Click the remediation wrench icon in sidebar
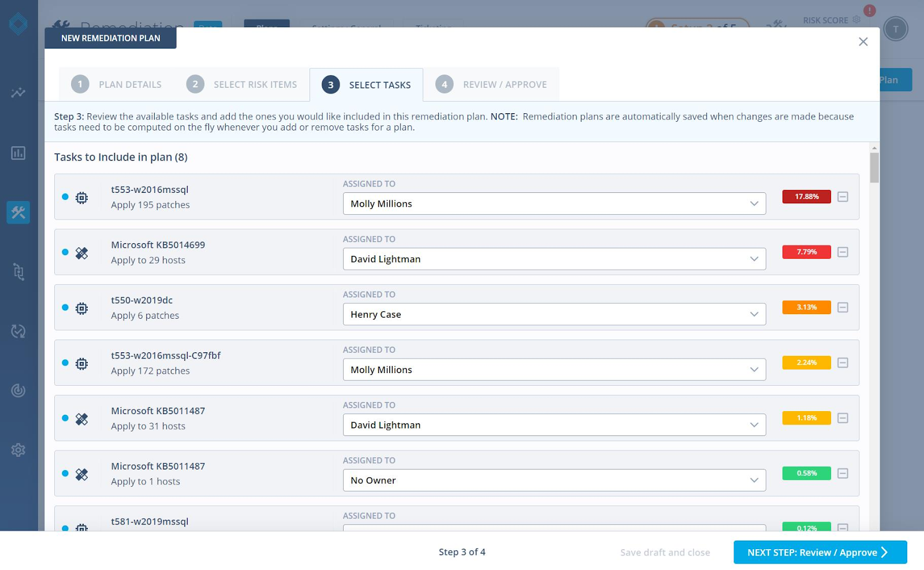This screenshot has height=570, width=924. tap(18, 213)
